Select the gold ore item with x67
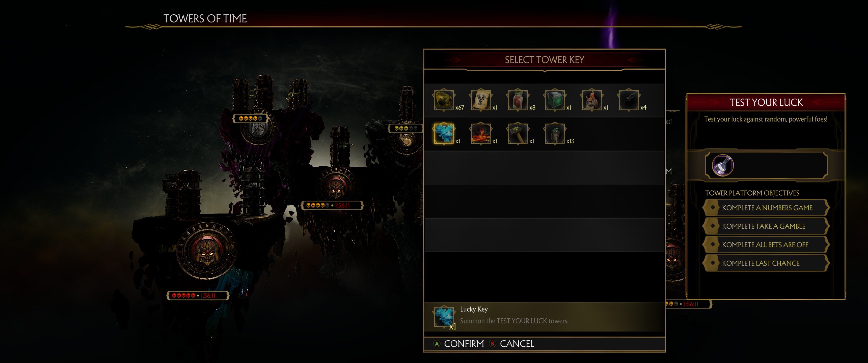Screen dimensions: 868x363 (443, 100)
